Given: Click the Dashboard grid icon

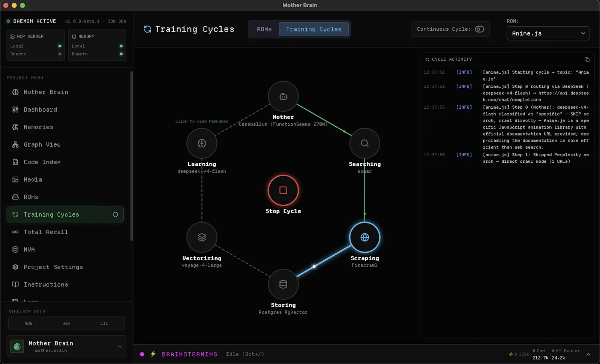Looking at the screenshot, I should tap(15, 109).
